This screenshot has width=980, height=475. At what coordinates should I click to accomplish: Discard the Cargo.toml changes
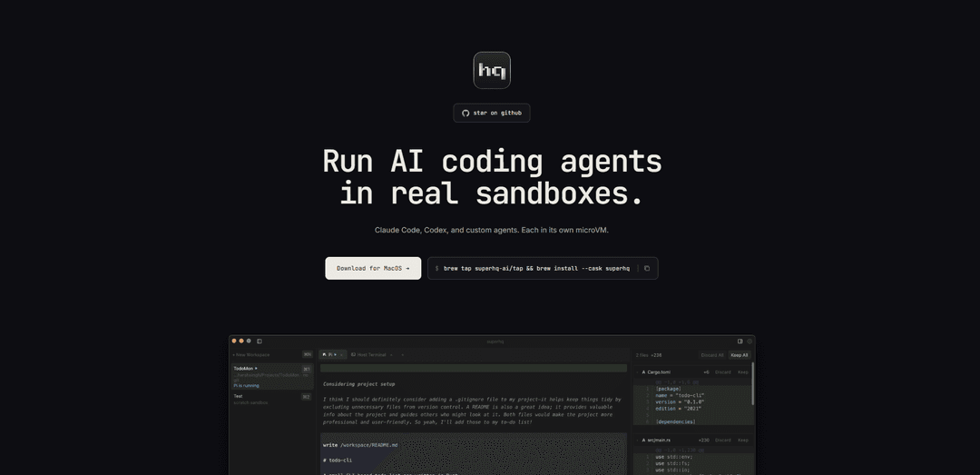pos(722,372)
